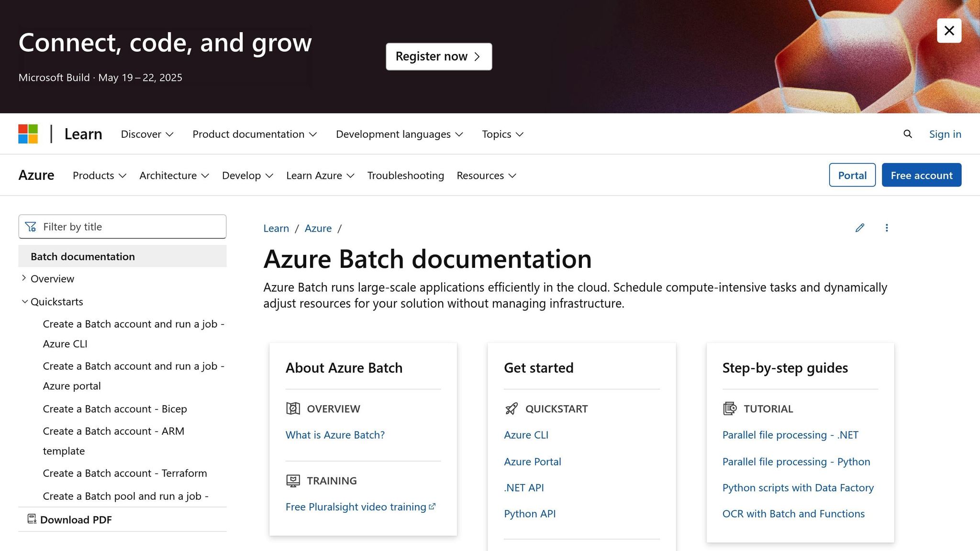Image resolution: width=980 pixels, height=551 pixels.
Task: Open Free Pluralsight video training link
Action: coord(356,507)
